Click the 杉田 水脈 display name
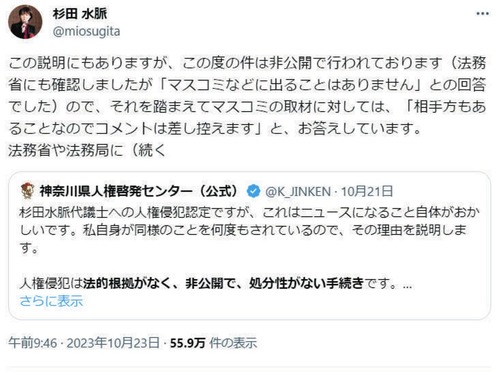This screenshot has width=500, height=372. (80, 14)
